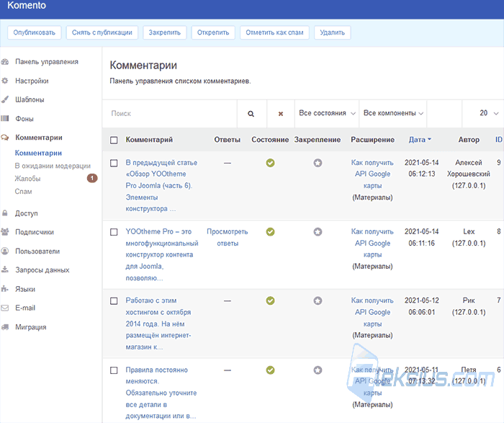Click the Запросы данных download icon
This screenshot has width=504, height=423.
5,270
